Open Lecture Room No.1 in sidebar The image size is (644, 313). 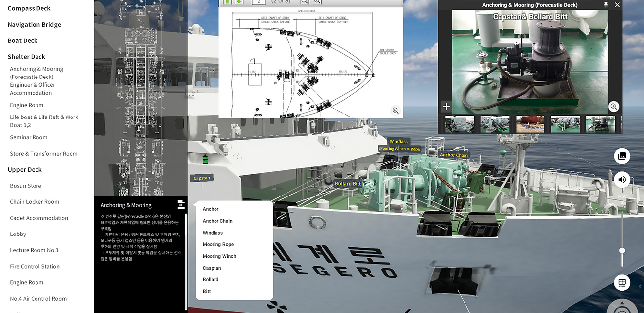pos(34,250)
